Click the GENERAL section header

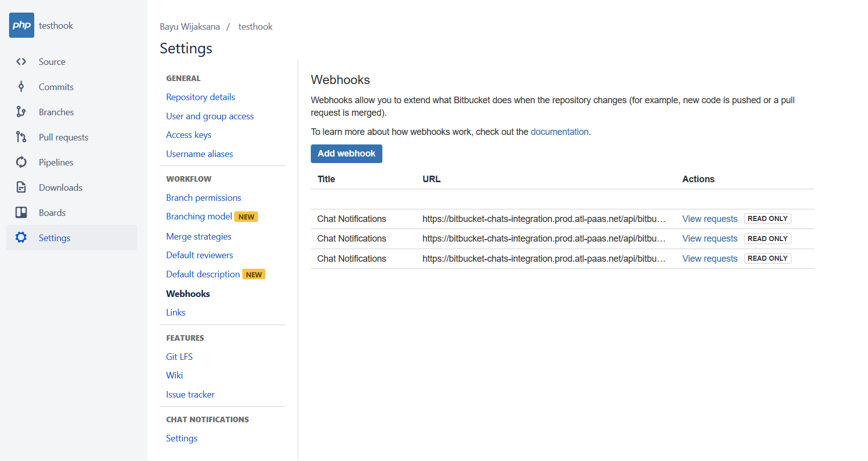click(183, 79)
